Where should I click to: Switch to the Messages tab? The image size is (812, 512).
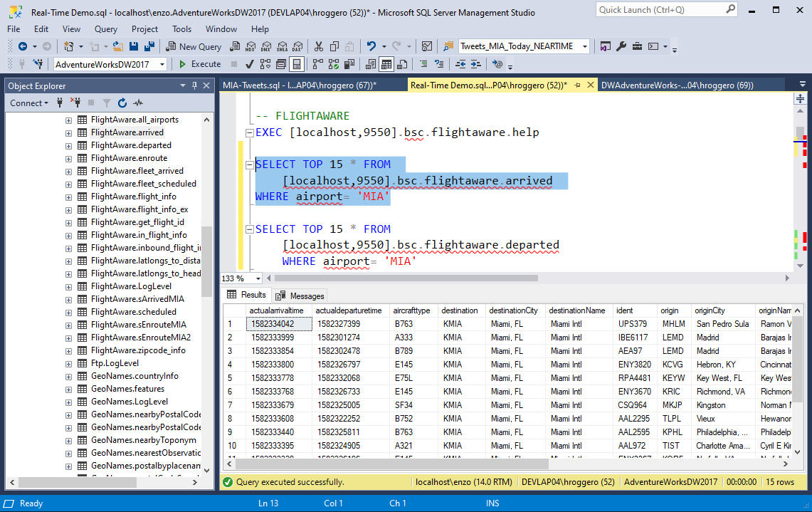[300, 296]
